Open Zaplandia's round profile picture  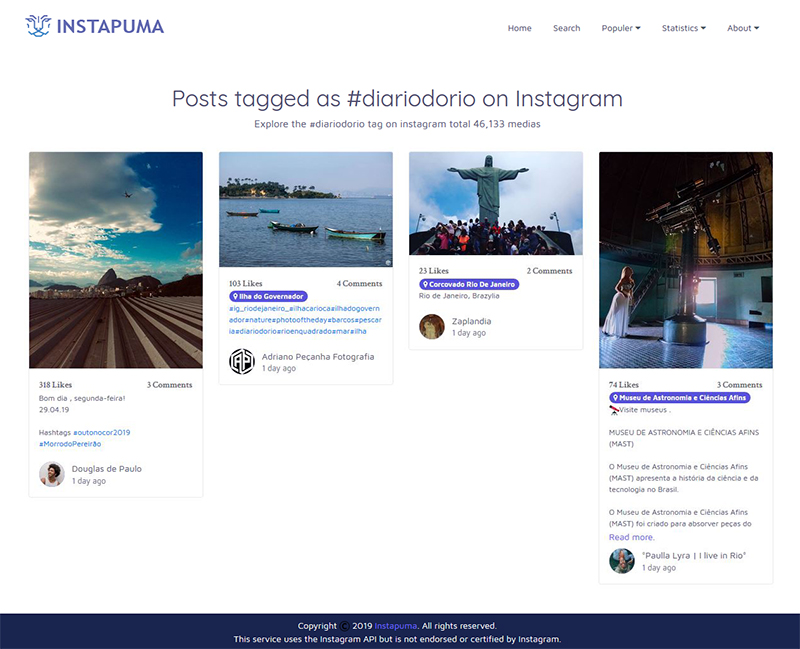click(x=432, y=327)
